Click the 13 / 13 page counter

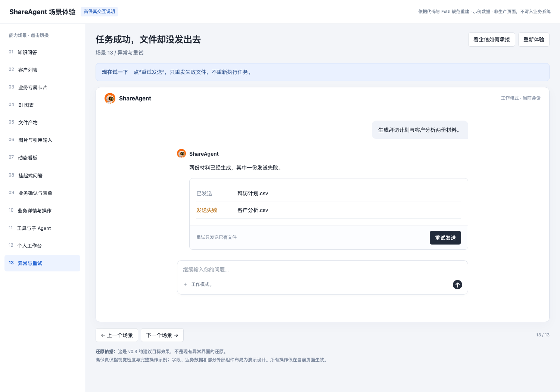(543, 335)
